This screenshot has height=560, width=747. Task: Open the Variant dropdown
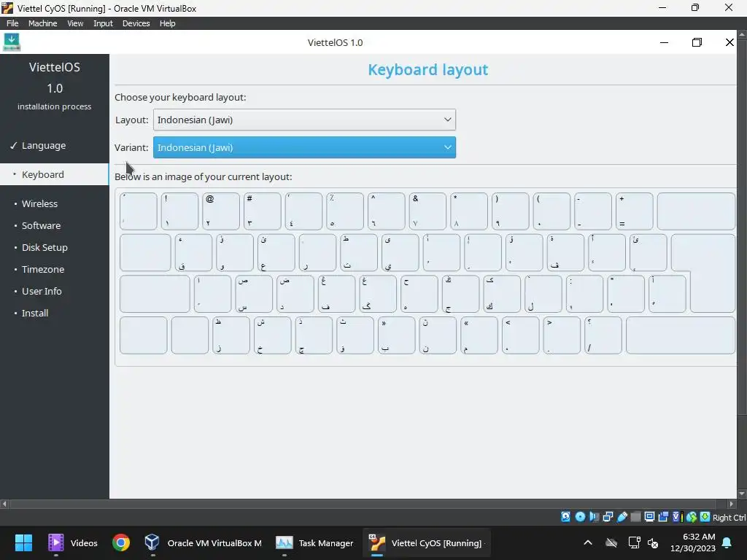pos(304,147)
